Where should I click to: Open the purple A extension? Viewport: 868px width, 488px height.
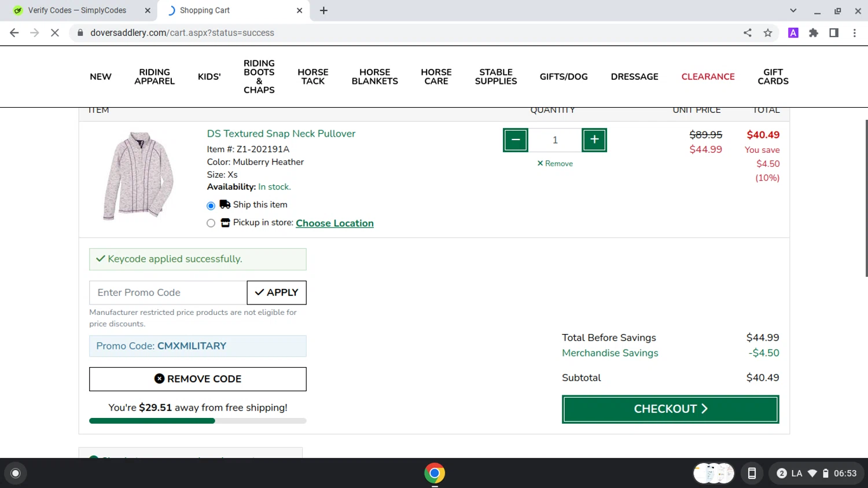click(x=793, y=33)
